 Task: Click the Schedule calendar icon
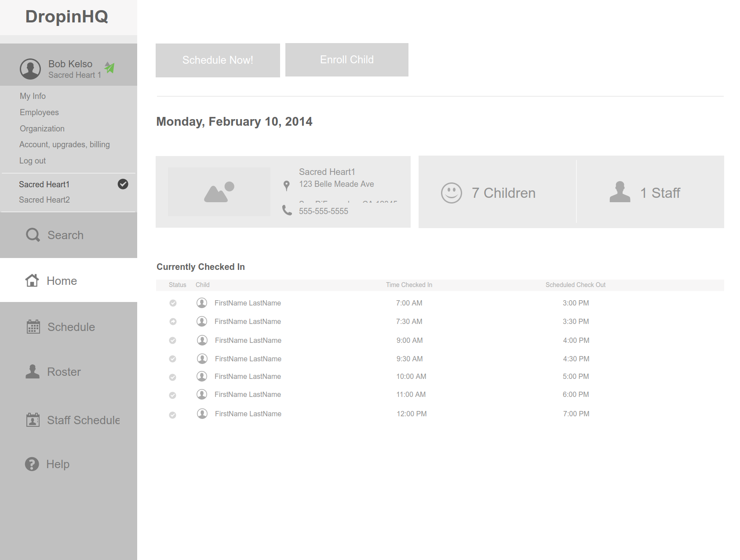(33, 327)
